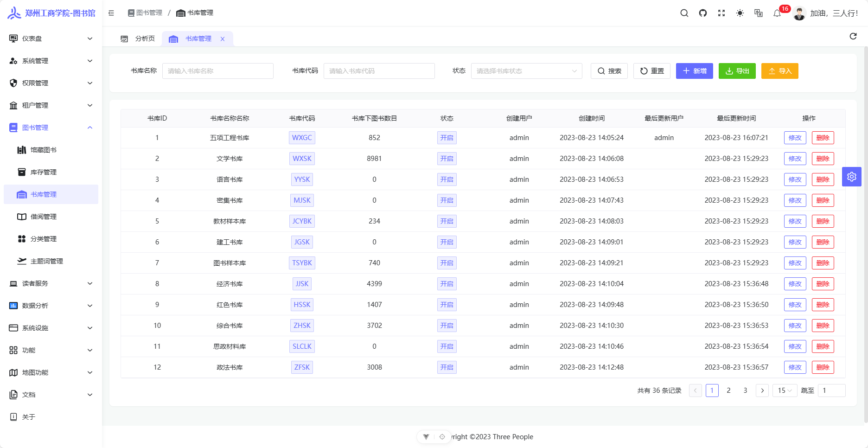Click the TSYBK code tag
Viewport: 868px width, 448px height.
click(x=302, y=263)
